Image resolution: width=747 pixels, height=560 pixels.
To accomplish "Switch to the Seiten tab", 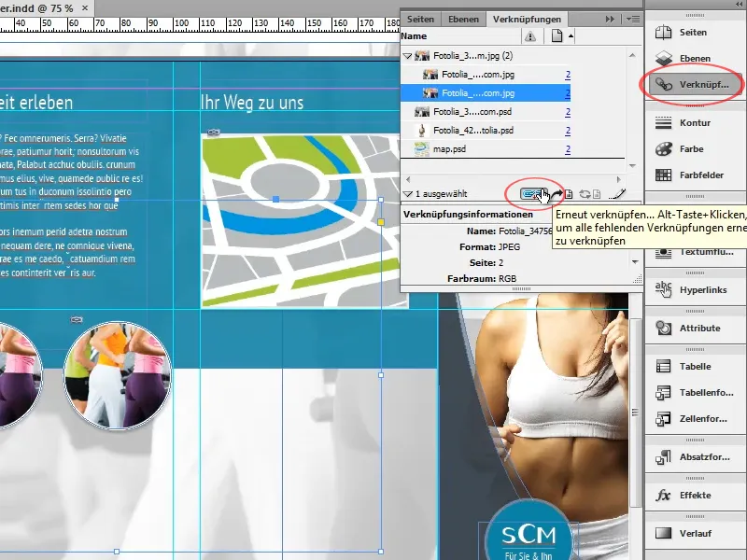I will pyautogui.click(x=420, y=19).
